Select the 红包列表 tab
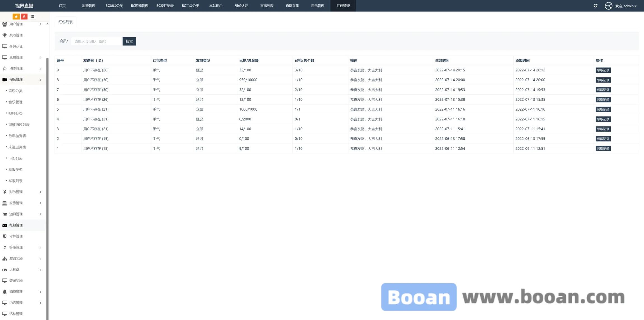The height and width of the screenshot is (320, 644). tap(65, 22)
